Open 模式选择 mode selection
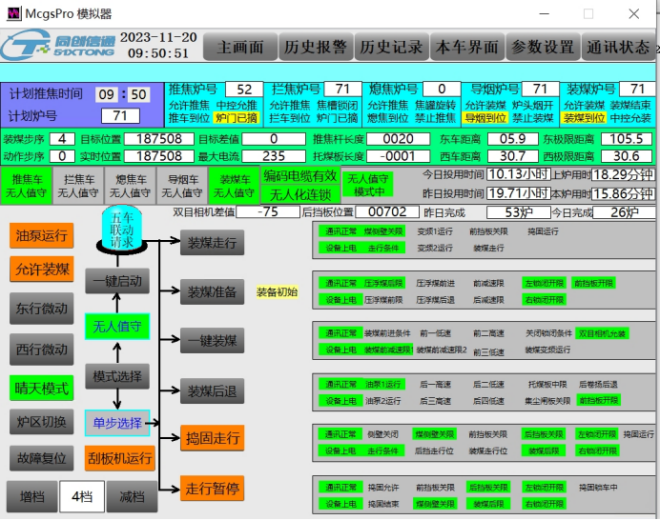Viewport: 660px width, 520px height. [117, 376]
